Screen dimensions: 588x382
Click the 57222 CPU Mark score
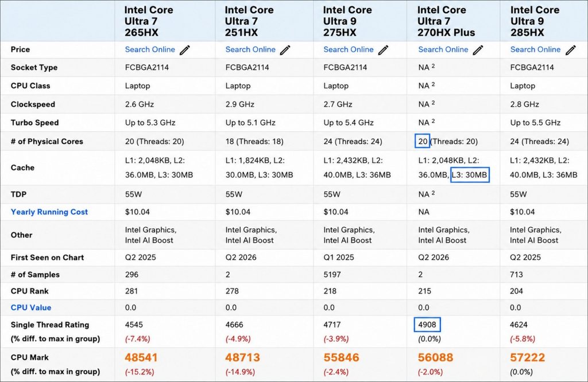pos(527,357)
